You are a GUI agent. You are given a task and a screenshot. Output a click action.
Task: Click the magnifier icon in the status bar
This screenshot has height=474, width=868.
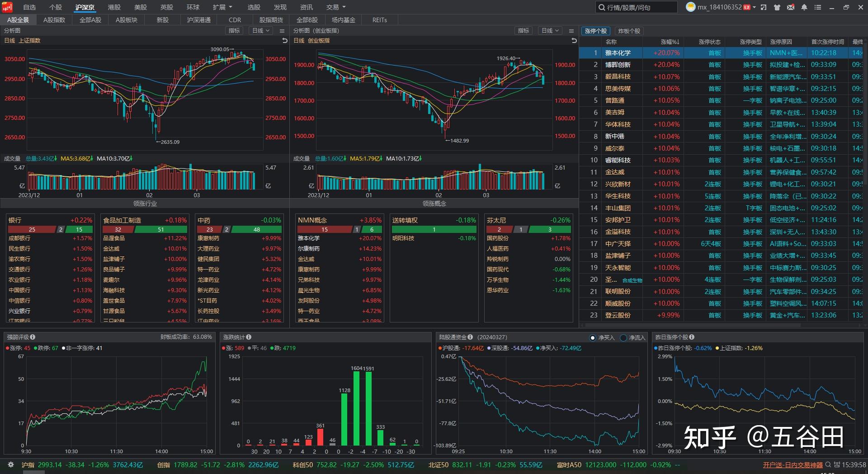point(828,465)
